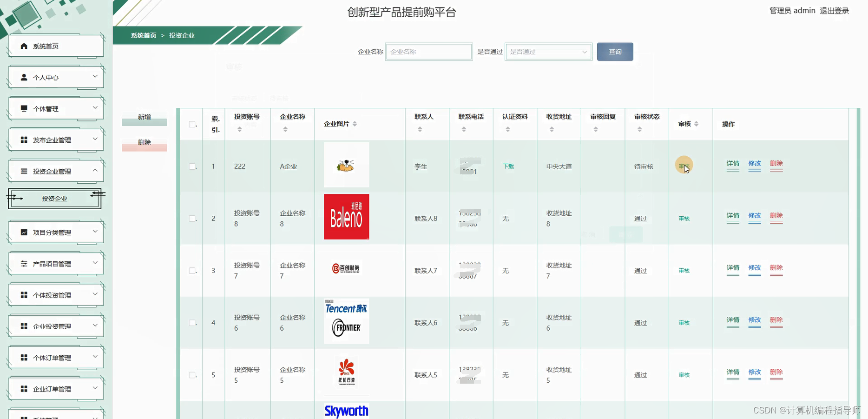Sort by 认证资料 column arrows

pyautogui.click(x=508, y=129)
